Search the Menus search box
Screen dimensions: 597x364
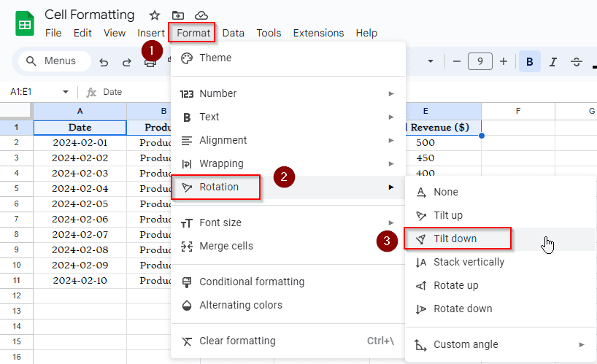point(55,61)
